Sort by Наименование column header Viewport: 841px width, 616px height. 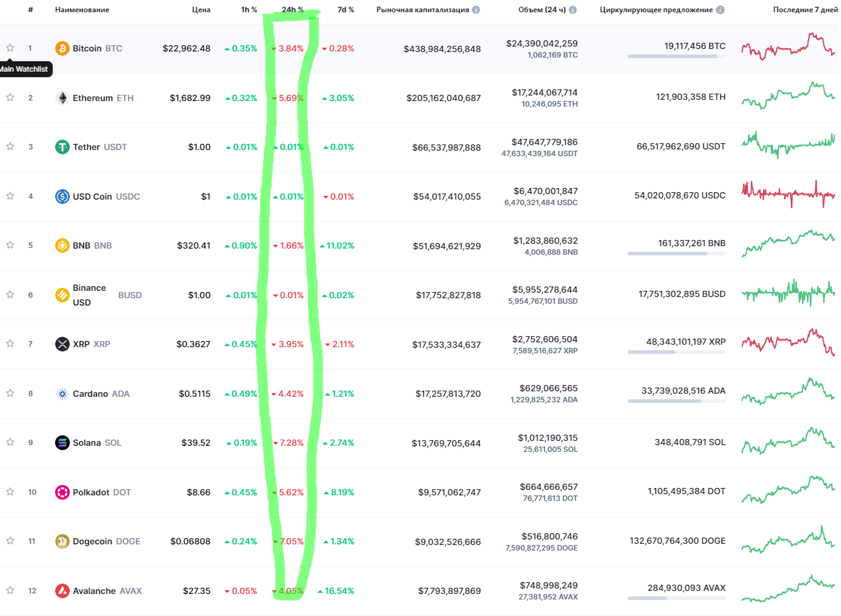tap(82, 10)
